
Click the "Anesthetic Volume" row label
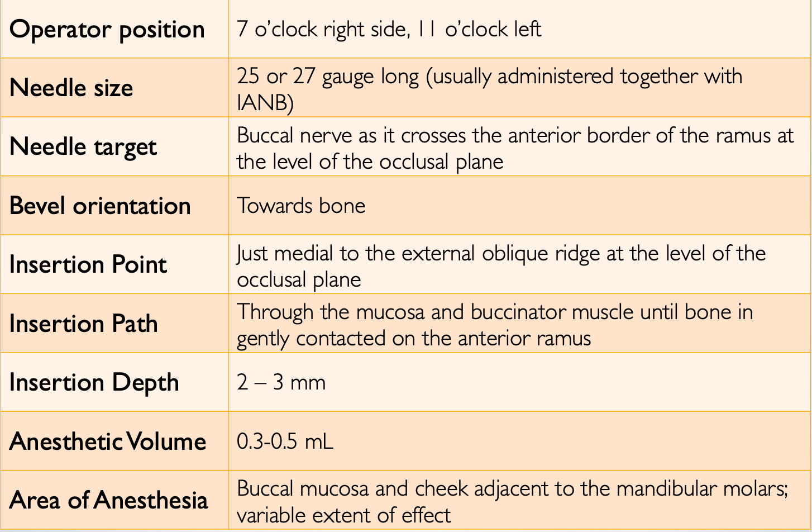[x=108, y=442]
